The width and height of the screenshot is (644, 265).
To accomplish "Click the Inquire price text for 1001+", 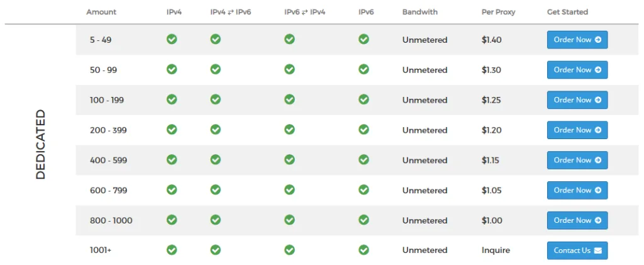I will click(496, 251).
